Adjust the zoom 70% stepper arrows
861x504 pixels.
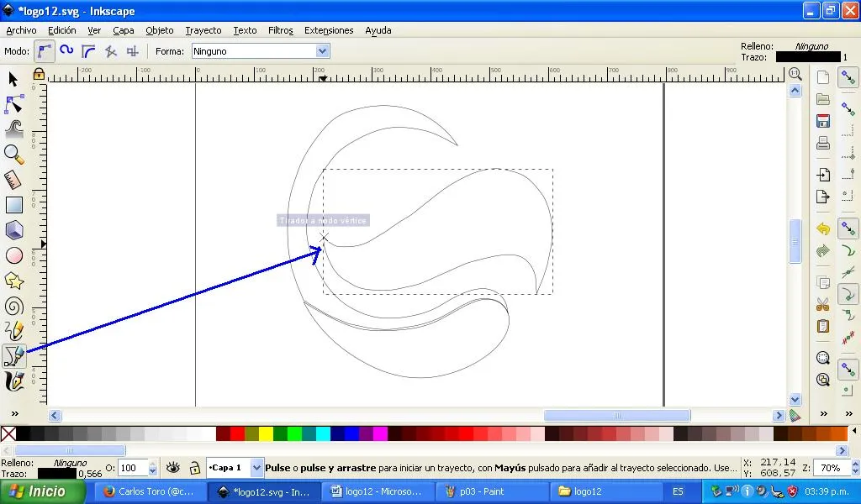point(855,468)
